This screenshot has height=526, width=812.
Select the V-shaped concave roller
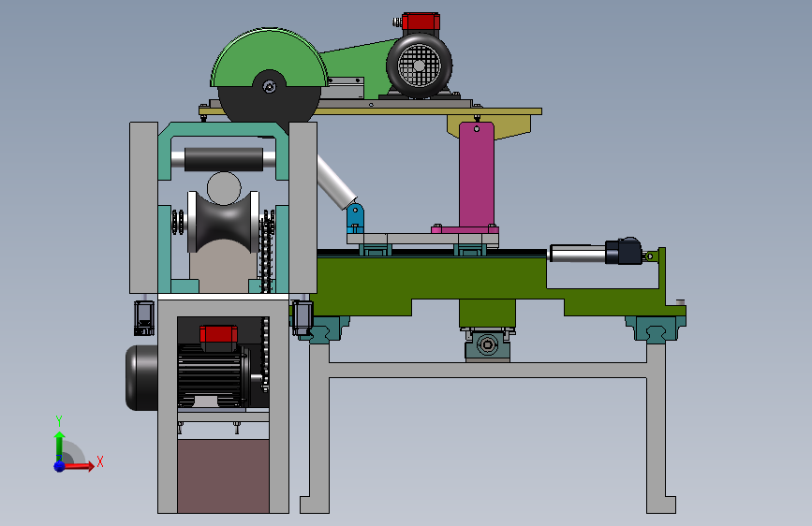click(223, 222)
